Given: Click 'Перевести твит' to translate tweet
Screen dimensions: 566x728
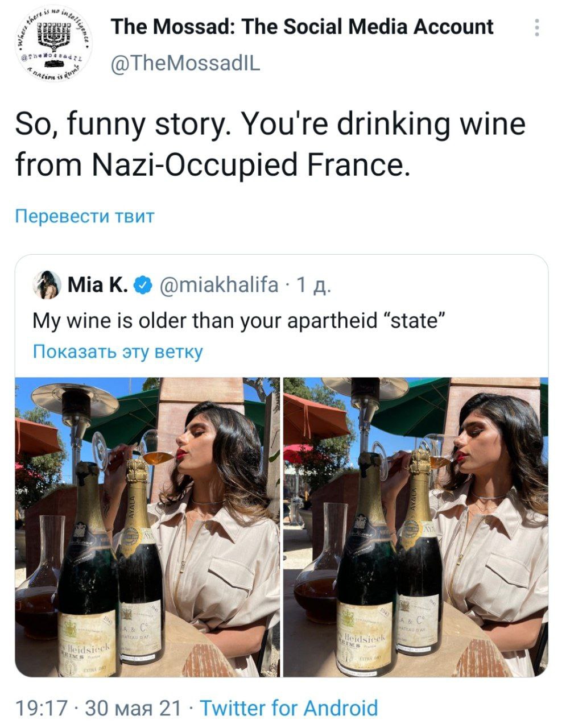Looking at the screenshot, I should 85,216.
